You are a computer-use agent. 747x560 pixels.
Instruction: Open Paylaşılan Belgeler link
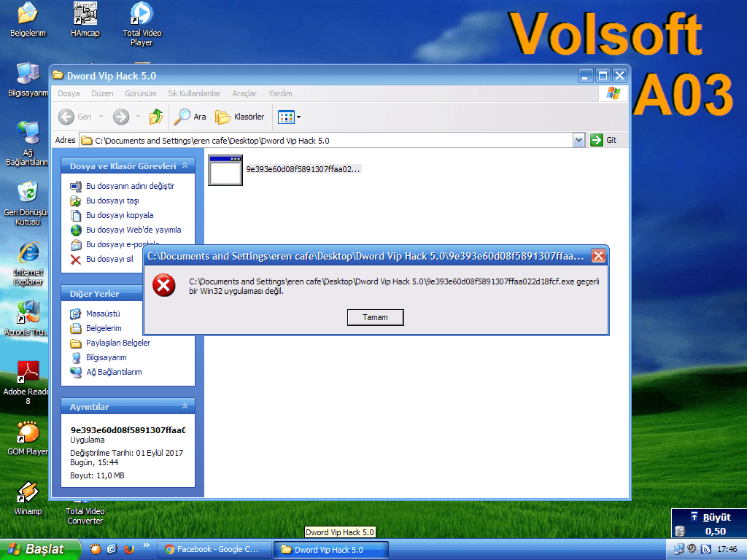[118, 343]
